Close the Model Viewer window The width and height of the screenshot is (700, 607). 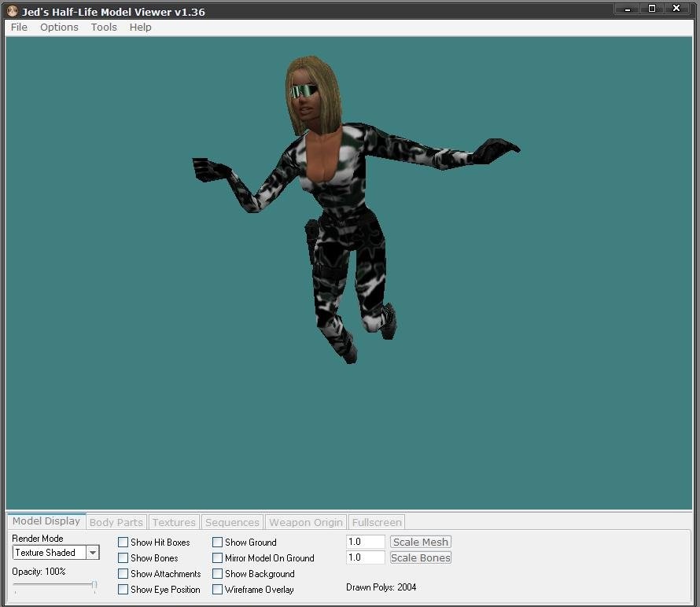tap(676, 9)
